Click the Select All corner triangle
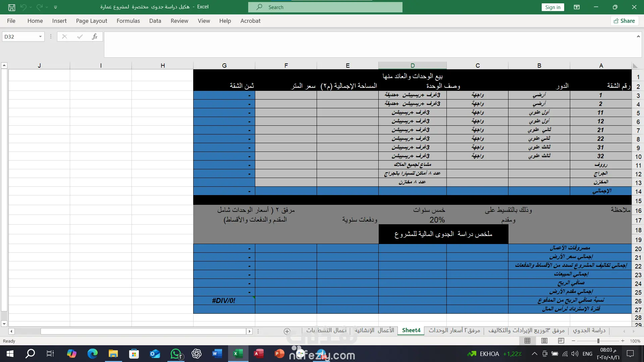Viewport: 644px width, 362px height. pyautogui.click(x=635, y=66)
